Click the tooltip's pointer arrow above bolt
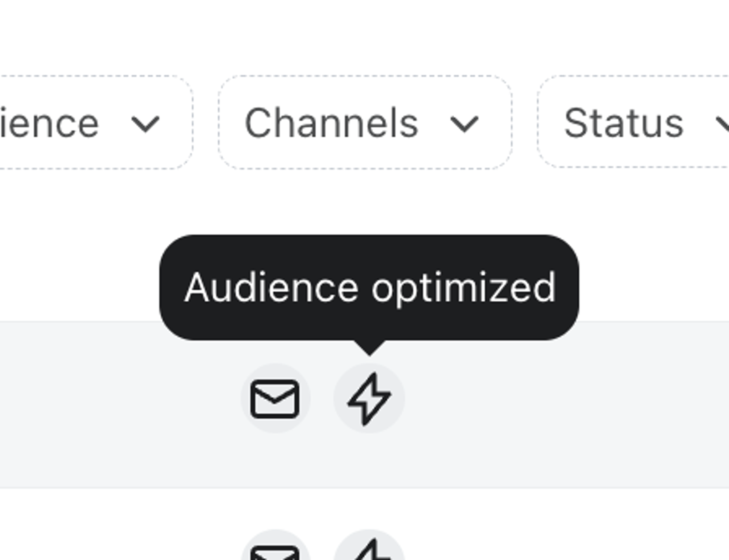The width and height of the screenshot is (729, 560). coord(370,348)
